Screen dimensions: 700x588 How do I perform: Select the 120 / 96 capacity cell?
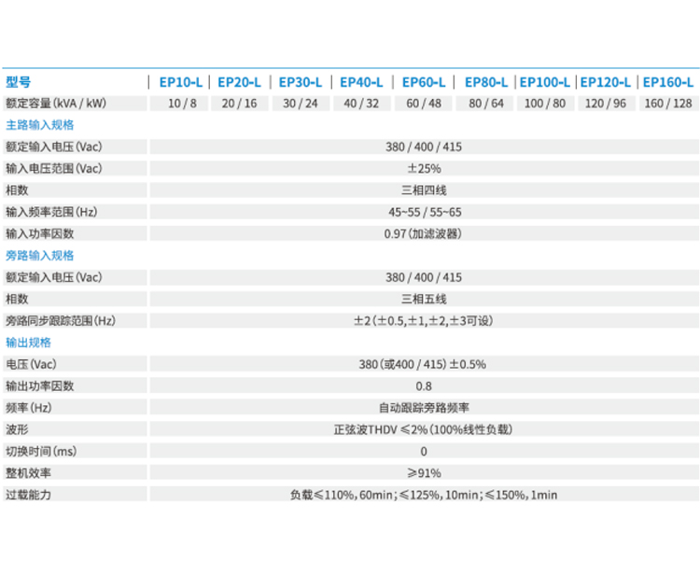coord(607,104)
